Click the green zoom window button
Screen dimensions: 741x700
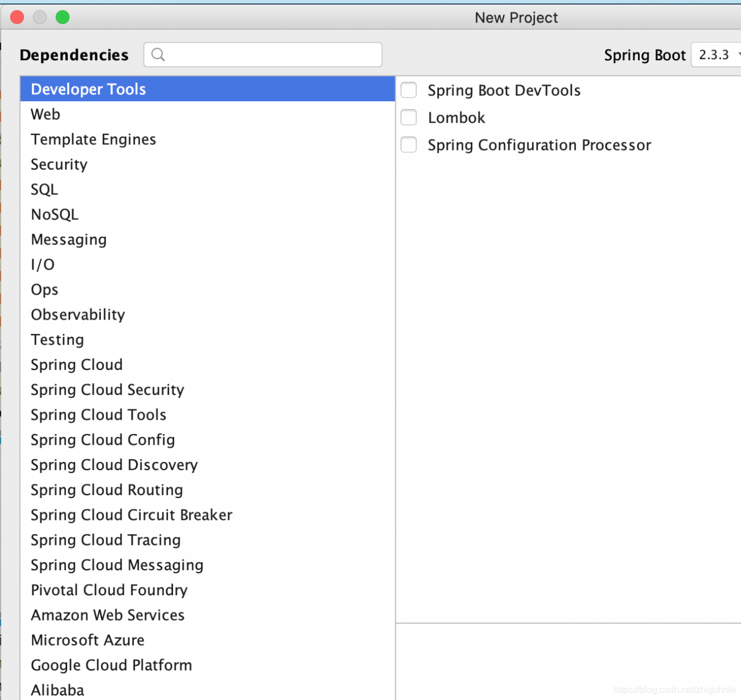click(x=63, y=17)
